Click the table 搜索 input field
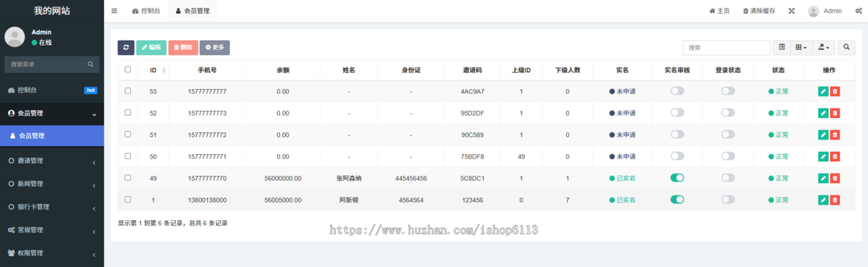This screenshot has width=868, height=267. (727, 47)
